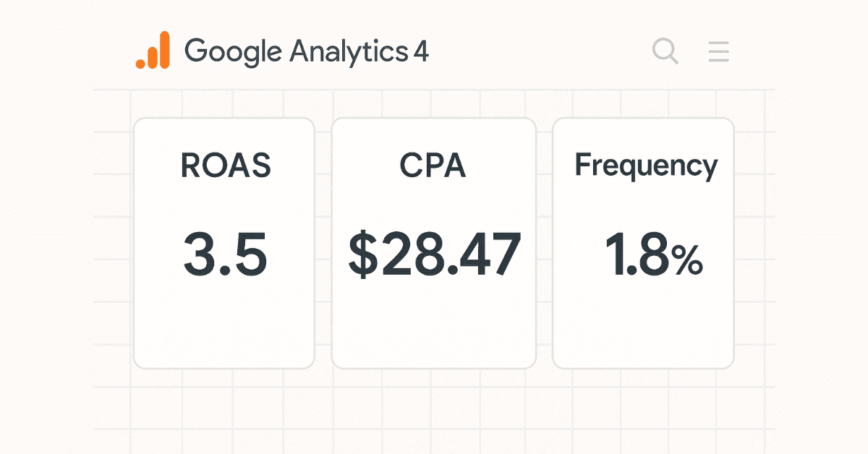Image resolution: width=868 pixels, height=454 pixels.
Task: Click the orange dot of the Analytics logo
Action: [x=140, y=64]
